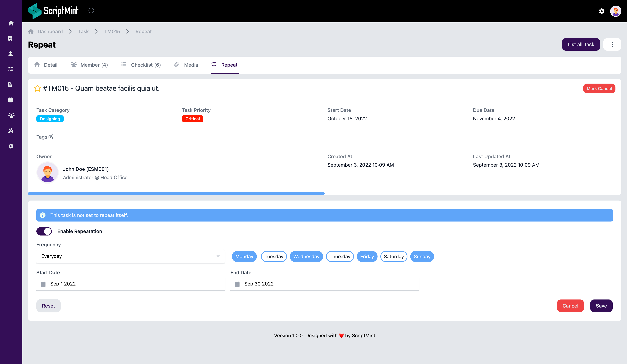The image size is (627, 364).
Task: Click the tools wrench icon in the sidebar
Action: pyautogui.click(x=11, y=131)
